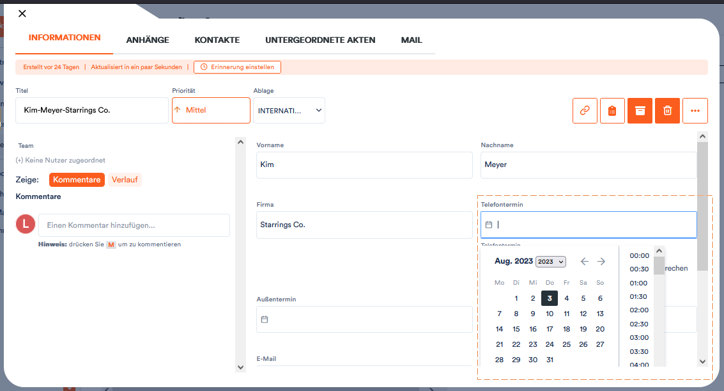
Task: Choose time 00:00 in time list
Action: (x=639, y=256)
